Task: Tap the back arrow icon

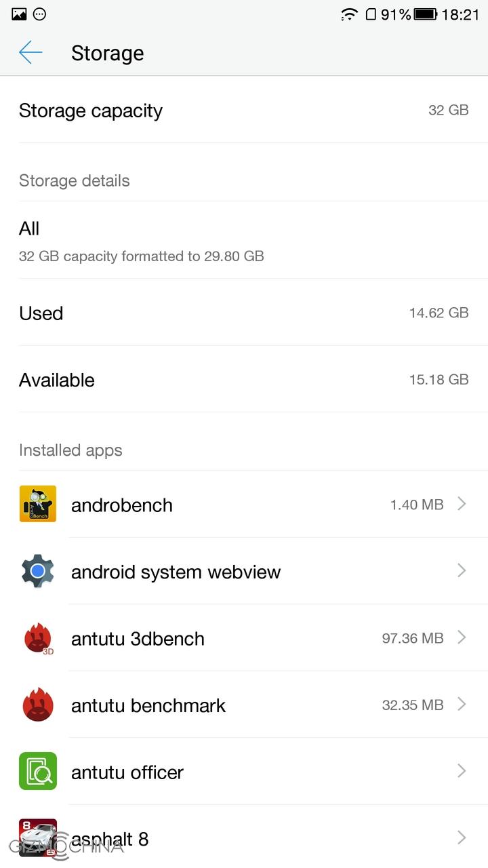Action: [x=30, y=52]
